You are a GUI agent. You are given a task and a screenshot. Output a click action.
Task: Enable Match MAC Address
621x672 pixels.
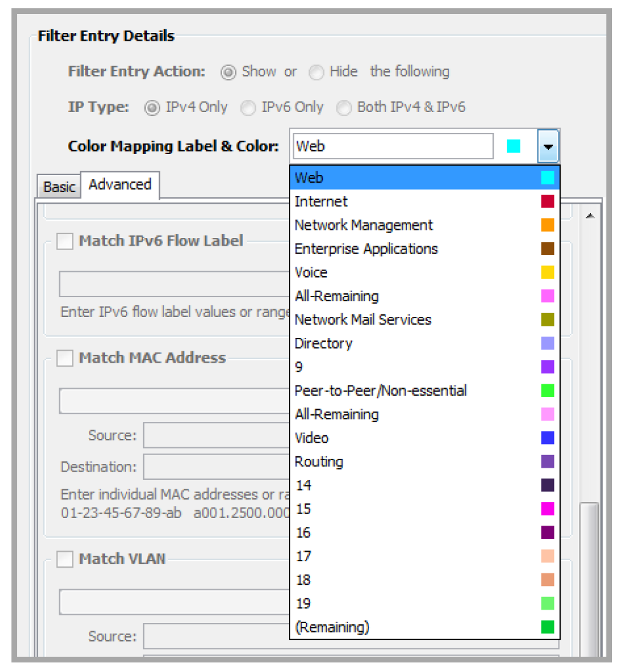pos(64,358)
